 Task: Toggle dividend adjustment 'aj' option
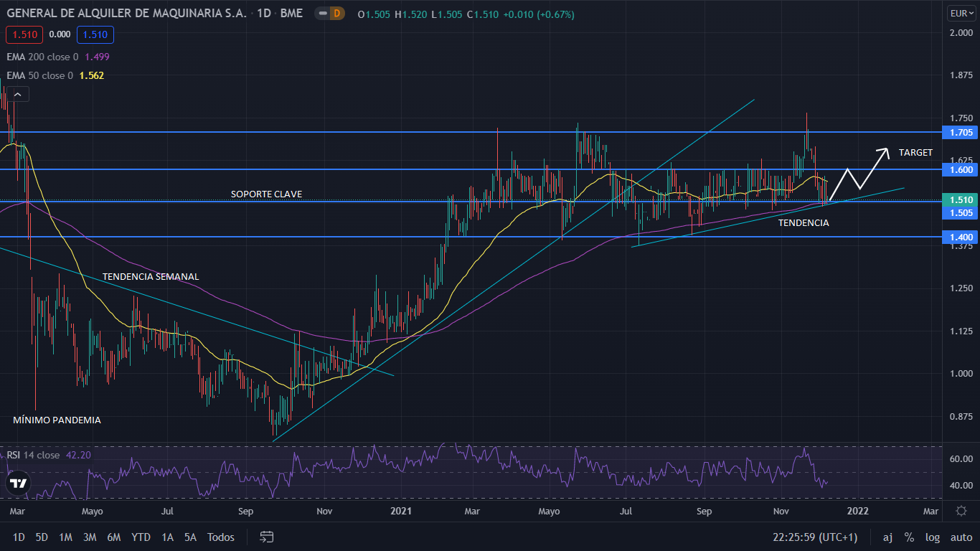click(x=887, y=537)
